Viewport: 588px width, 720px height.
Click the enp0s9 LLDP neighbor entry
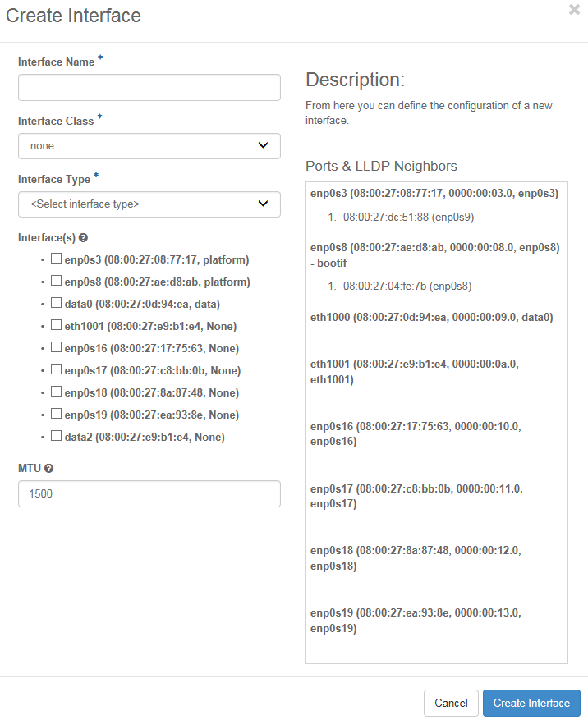tap(408, 218)
